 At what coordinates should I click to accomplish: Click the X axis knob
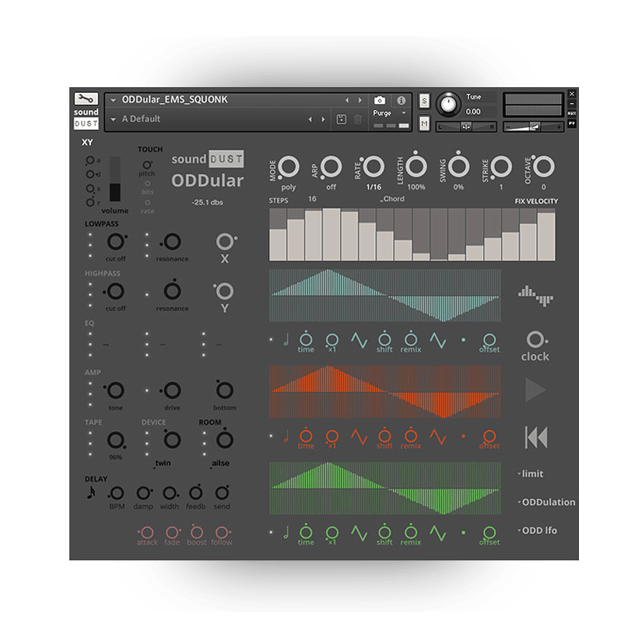(x=225, y=242)
